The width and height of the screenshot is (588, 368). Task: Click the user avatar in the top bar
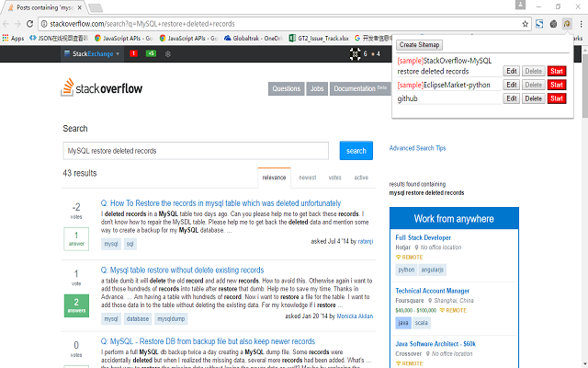coord(355,54)
